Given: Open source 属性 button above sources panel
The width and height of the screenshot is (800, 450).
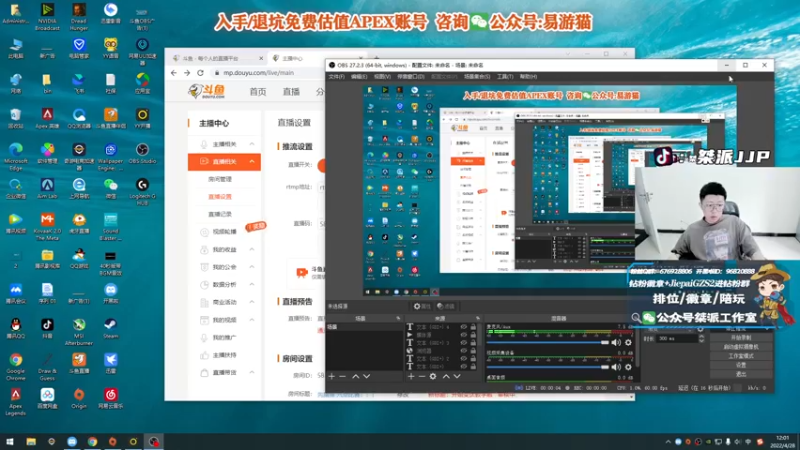Looking at the screenshot, I should pyautogui.click(x=422, y=306).
